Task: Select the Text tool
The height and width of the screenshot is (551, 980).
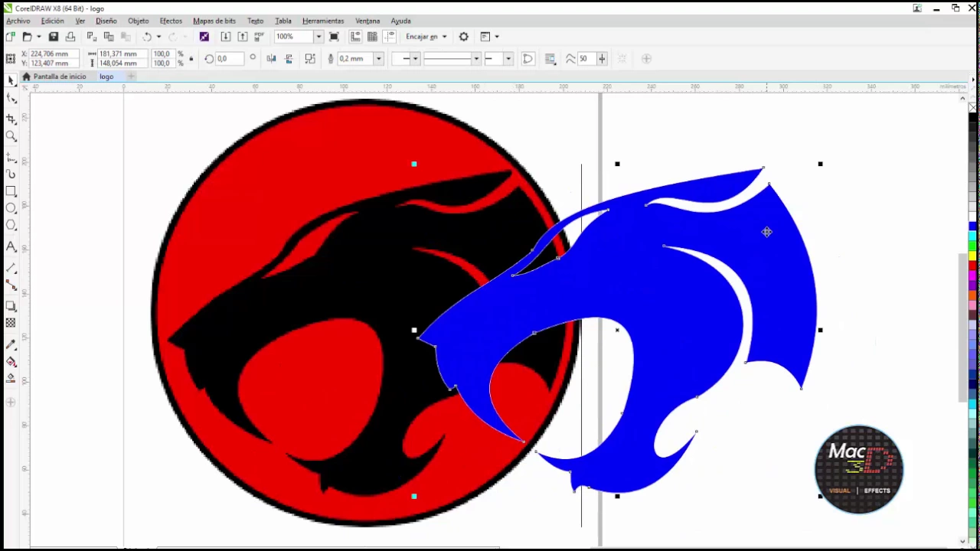Action: (x=11, y=246)
